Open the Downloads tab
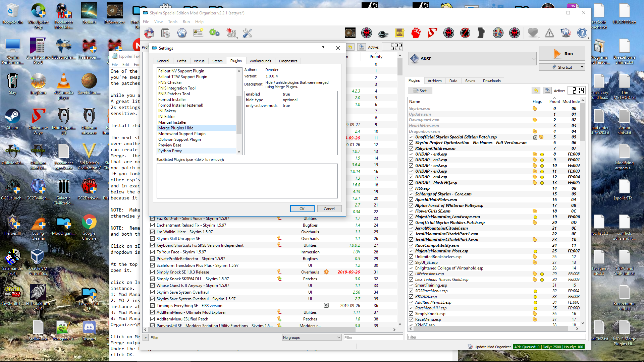This screenshot has width=644, height=362. (491, 81)
